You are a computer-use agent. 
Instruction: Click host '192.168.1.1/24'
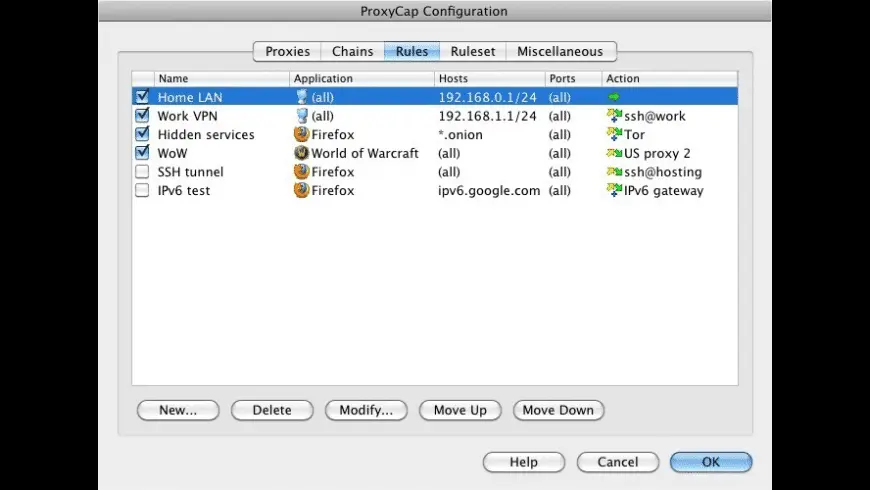point(488,116)
